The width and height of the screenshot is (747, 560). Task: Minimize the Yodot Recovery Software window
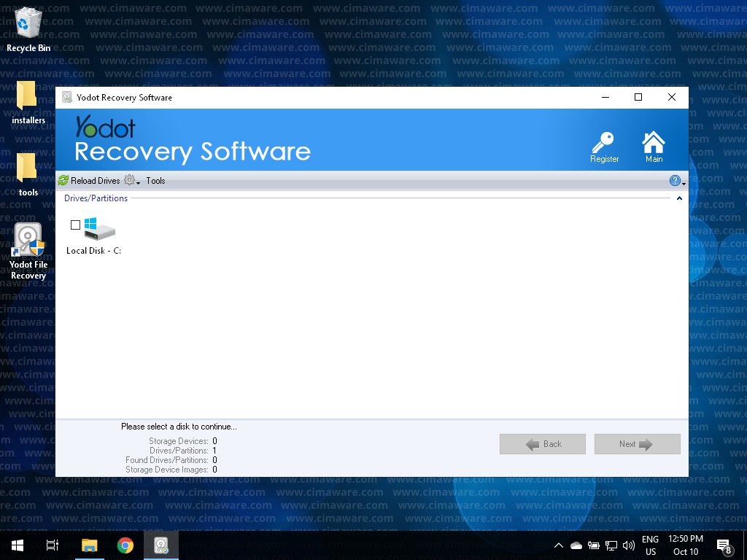pos(605,97)
